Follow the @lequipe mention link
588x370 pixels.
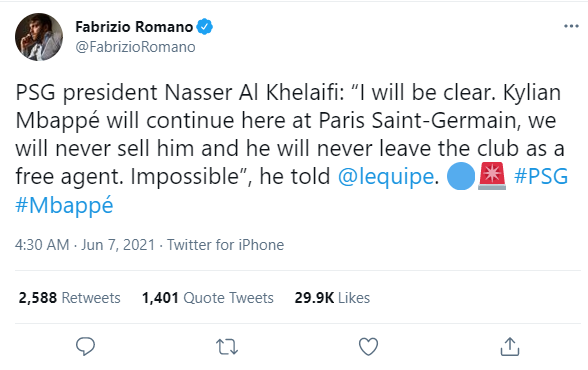pos(386,176)
